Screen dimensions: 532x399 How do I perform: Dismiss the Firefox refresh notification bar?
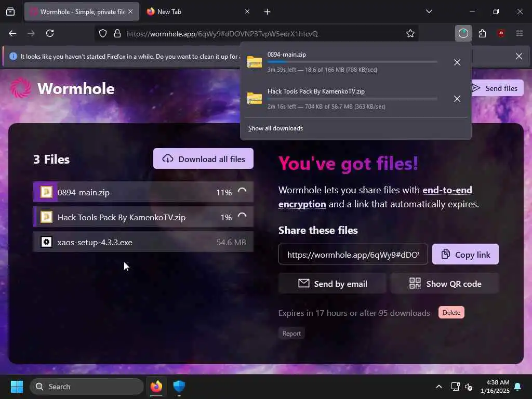[x=519, y=56]
